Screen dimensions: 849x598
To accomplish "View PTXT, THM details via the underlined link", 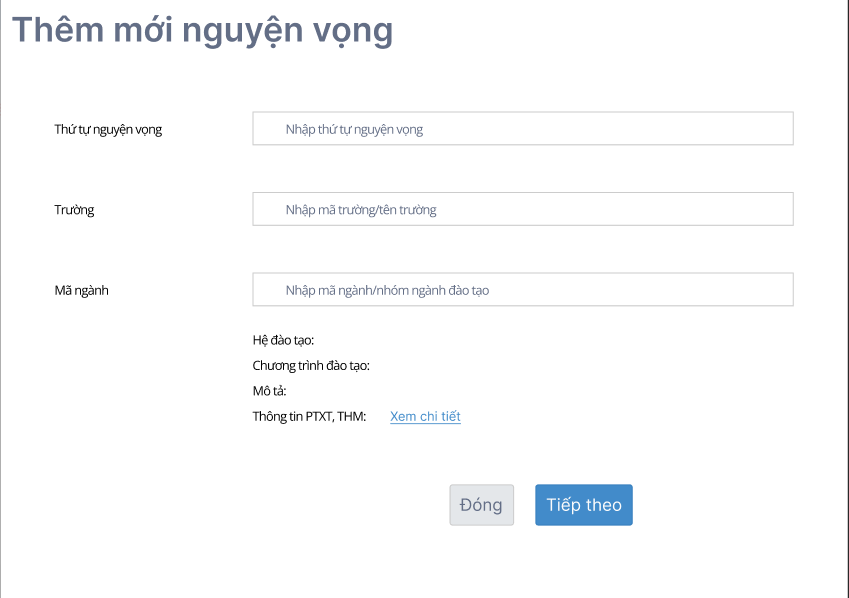I will [x=425, y=416].
